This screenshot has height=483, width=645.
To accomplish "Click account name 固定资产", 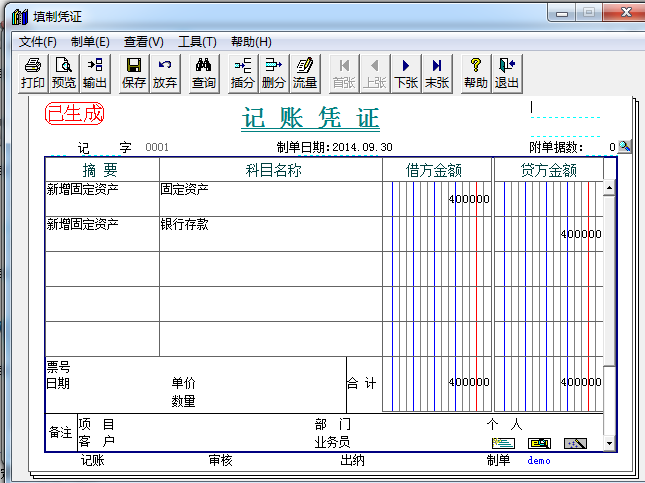I will (184, 189).
